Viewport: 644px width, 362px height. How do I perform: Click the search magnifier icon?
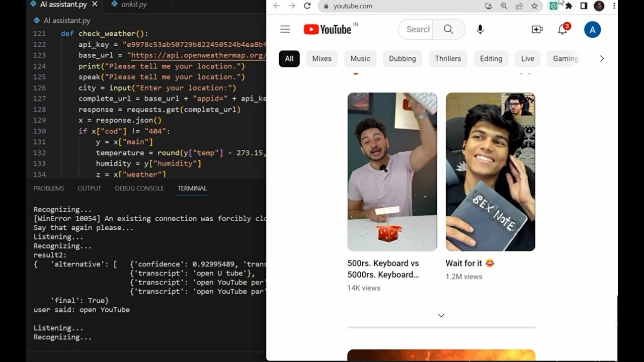point(448,29)
